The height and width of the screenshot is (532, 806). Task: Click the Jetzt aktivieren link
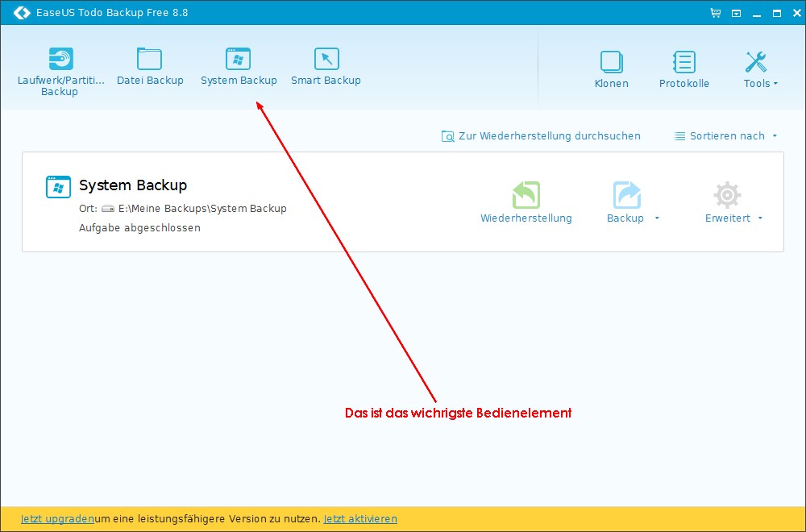click(360, 519)
